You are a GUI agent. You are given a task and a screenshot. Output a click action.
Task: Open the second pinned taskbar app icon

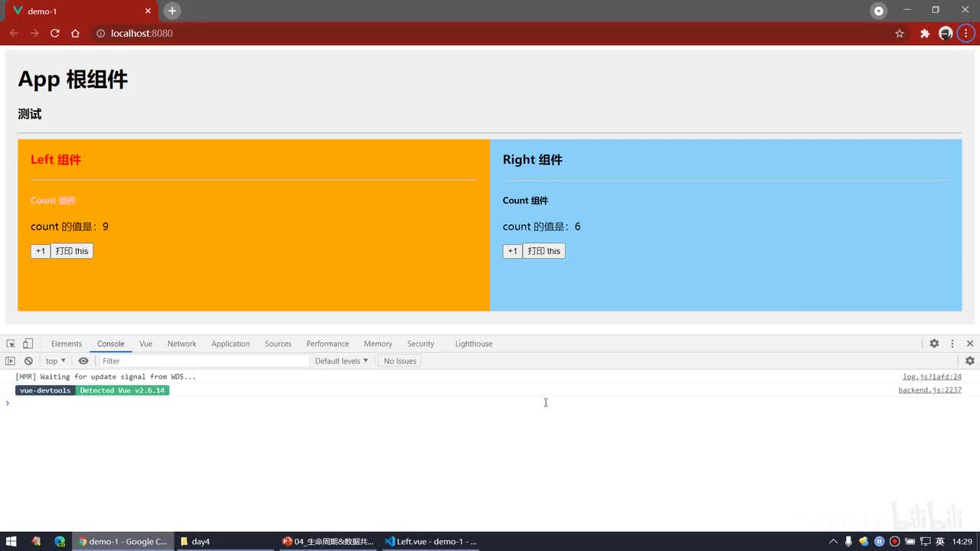[x=36, y=541]
